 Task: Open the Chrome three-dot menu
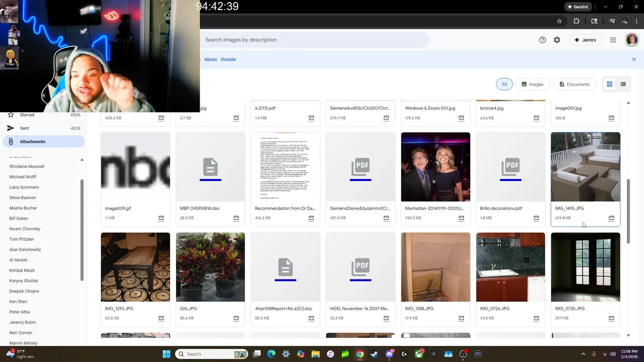pos(636,21)
